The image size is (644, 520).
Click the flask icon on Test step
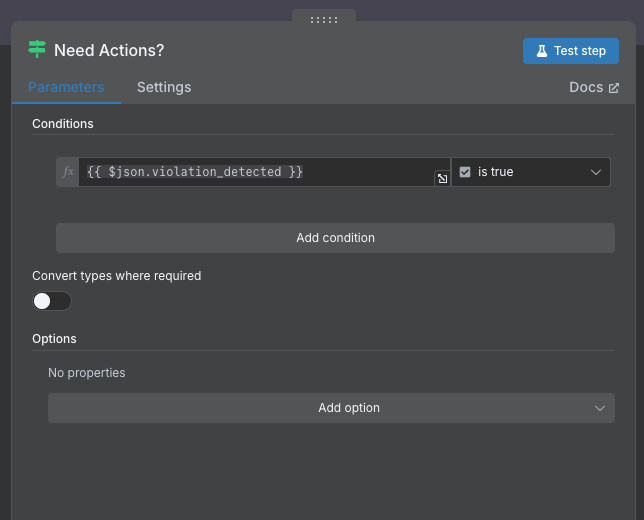pyautogui.click(x=541, y=51)
